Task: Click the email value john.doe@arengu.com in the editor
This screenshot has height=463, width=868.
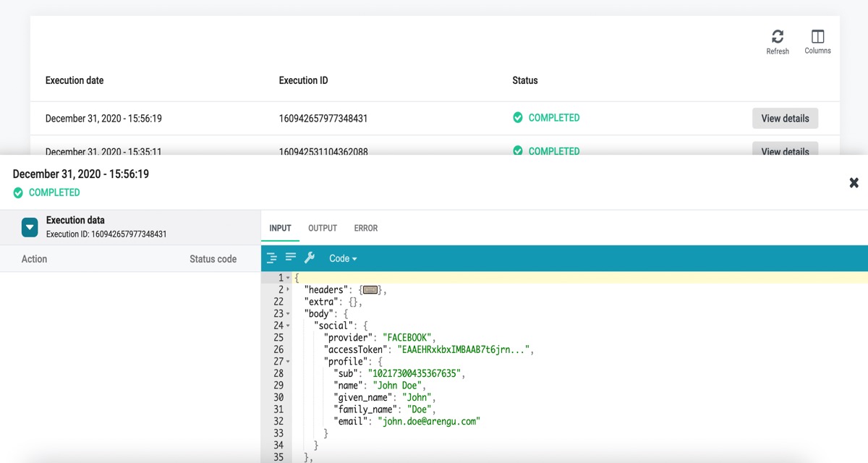Action: coord(429,421)
